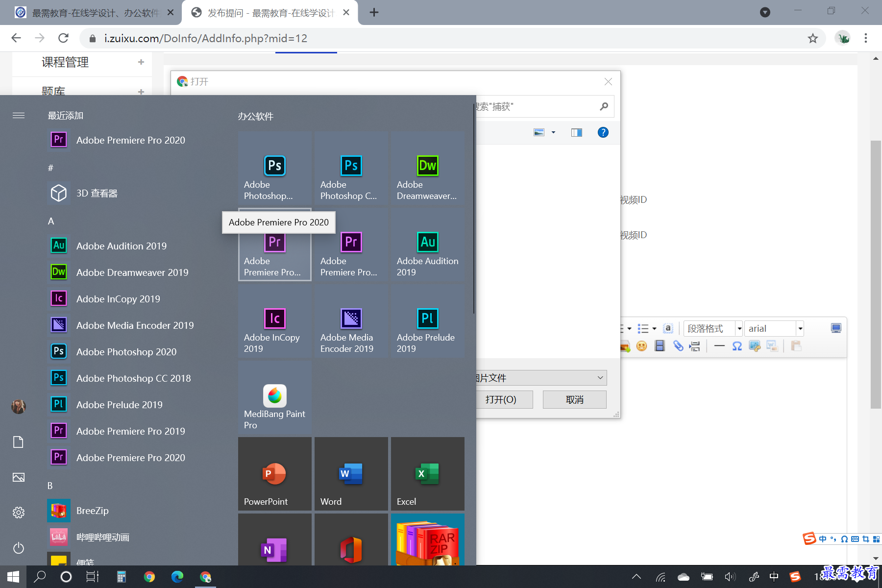
Task: Open taskbar Search magnifier
Action: [40, 577]
